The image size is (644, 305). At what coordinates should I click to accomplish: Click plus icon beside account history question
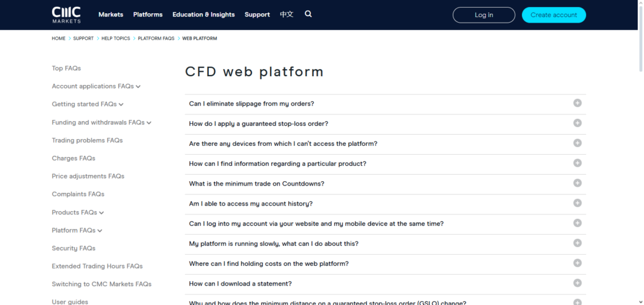tap(577, 203)
